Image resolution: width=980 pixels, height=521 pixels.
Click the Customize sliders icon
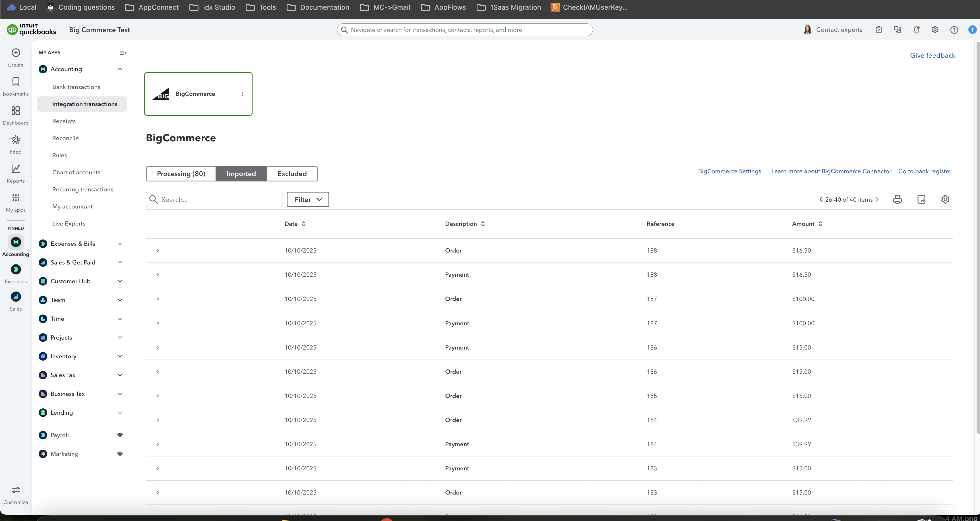(x=16, y=490)
